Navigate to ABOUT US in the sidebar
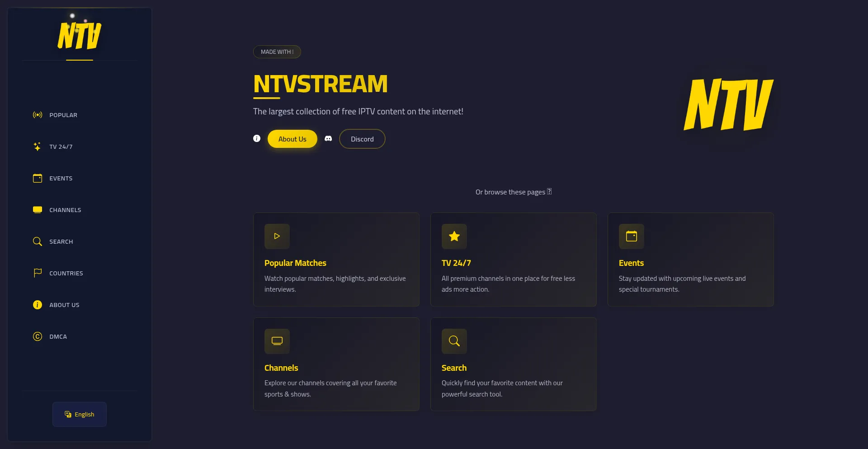The width and height of the screenshot is (868, 449). (64, 305)
